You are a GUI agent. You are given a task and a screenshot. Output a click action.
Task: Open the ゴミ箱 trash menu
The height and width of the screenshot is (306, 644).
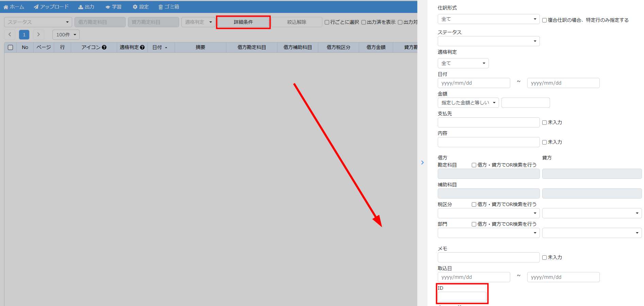(x=169, y=7)
